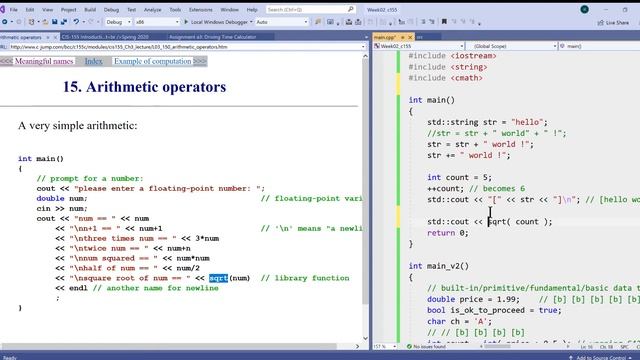Follow the Meaningful names link
This screenshot has width=640, height=360.
click(x=44, y=61)
